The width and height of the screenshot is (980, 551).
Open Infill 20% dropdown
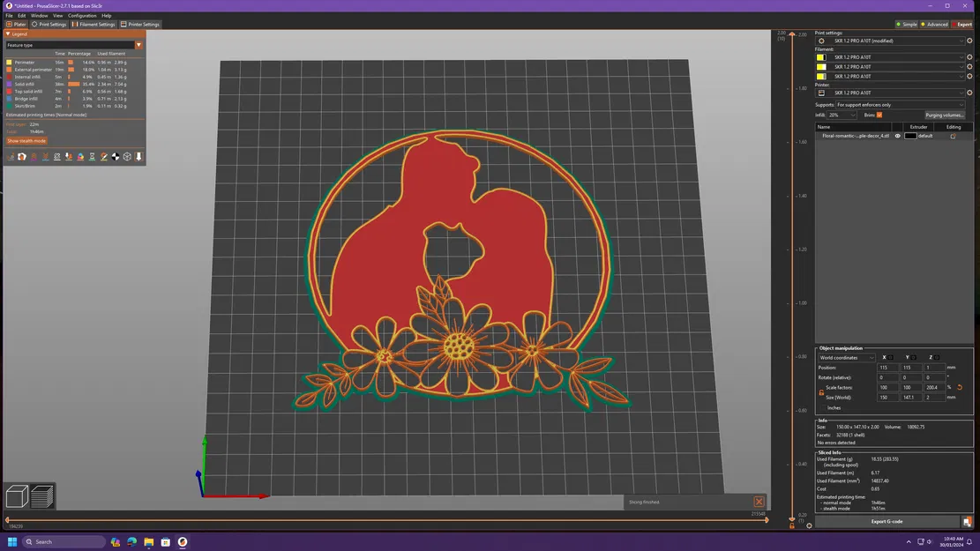[842, 115]
